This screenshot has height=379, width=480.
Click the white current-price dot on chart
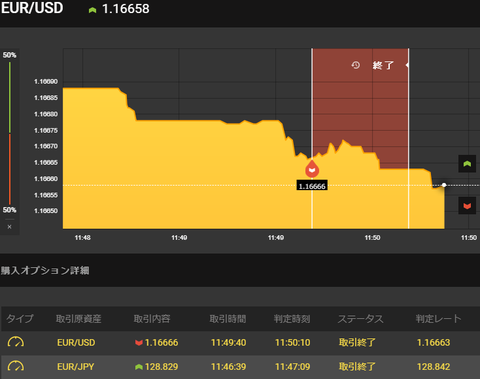(x=444, y=185)
